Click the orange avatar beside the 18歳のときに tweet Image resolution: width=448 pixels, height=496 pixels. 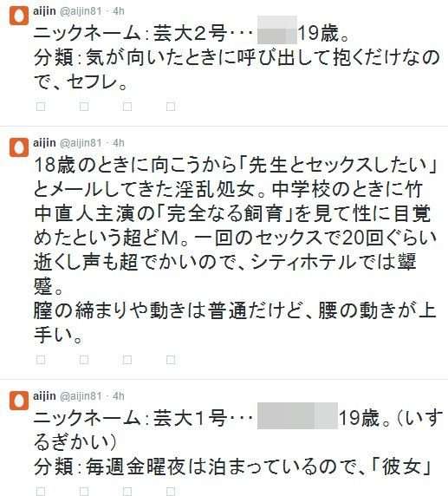(x=19, y=147)
